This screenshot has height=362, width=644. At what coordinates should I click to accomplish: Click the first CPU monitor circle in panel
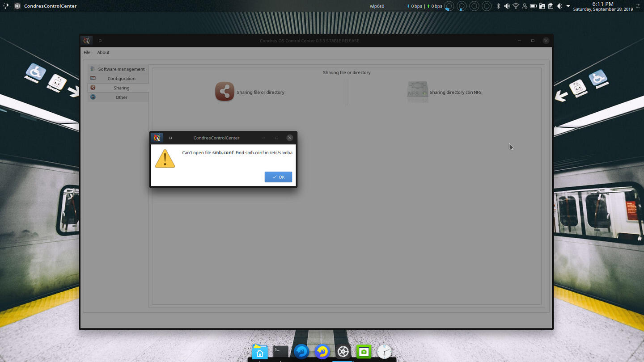point(449,6)
